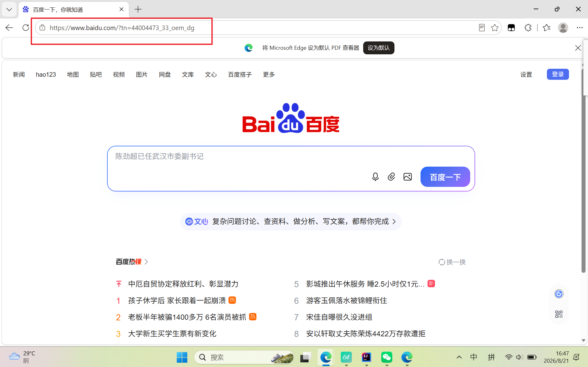Image resolution: width=588 pixels, height=367 pixels.
Task: Open the bit app on taskbar
Action: coord(346,357)
